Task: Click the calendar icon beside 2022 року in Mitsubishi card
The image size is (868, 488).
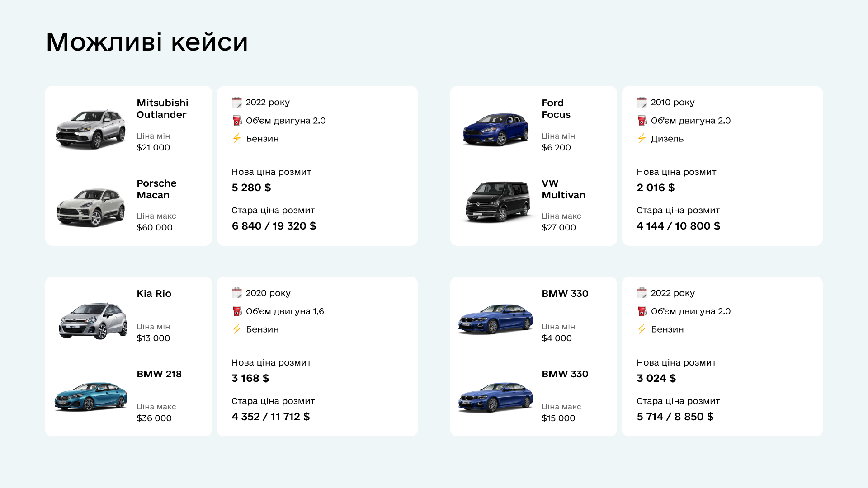Action: (237, 102)
